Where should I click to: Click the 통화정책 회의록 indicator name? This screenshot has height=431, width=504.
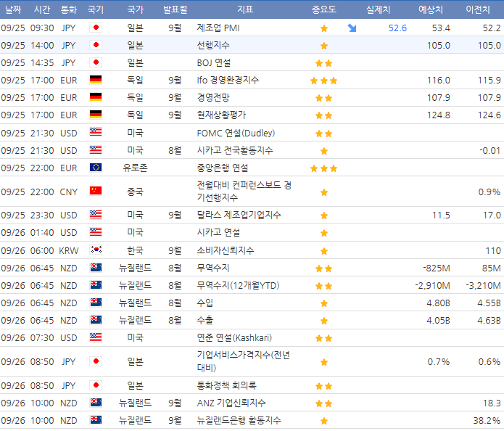pos(226,385)
